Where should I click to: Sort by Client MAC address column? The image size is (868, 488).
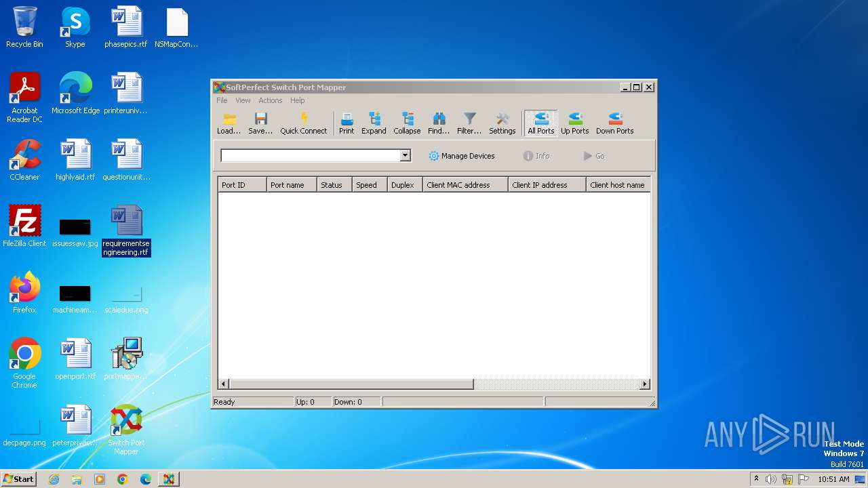(x=465, y=185)
